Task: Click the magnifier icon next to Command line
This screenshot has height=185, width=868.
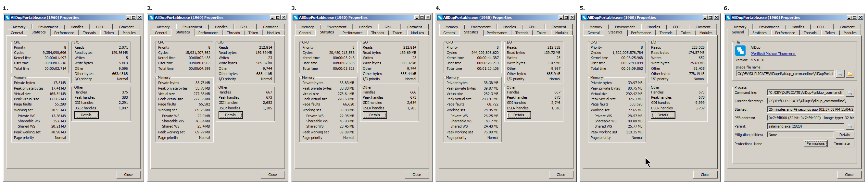Action: click(x=850, y=92)
